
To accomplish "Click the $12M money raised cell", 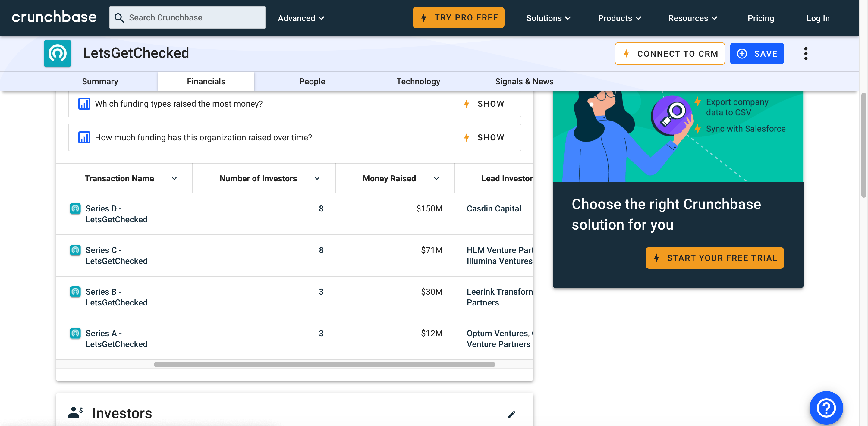I will pyautogui.click(x=432, y=333).
